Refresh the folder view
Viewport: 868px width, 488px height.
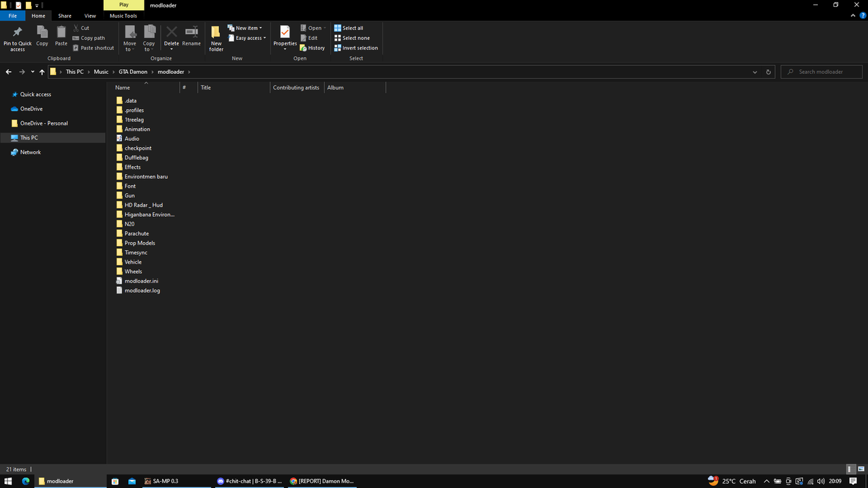(x=768, y=72)
